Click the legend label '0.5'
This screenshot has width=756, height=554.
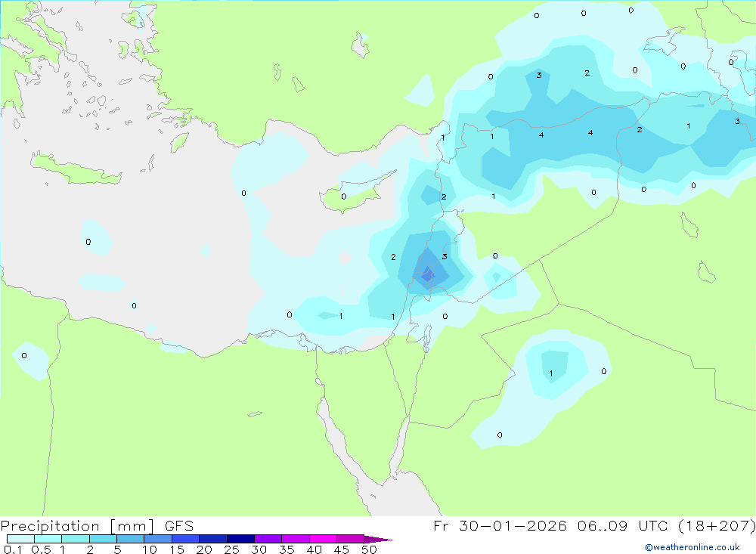[x=41, y=549]
